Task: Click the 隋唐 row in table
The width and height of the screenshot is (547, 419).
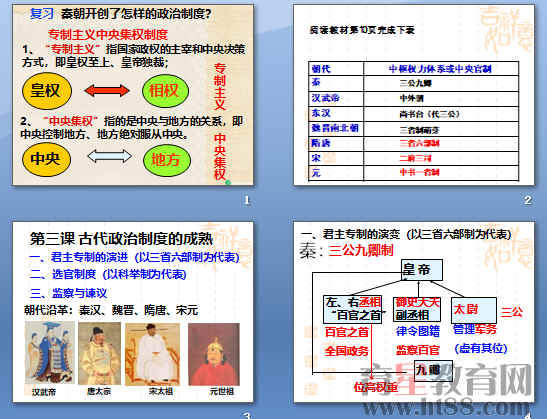Action: pos(413,143)
